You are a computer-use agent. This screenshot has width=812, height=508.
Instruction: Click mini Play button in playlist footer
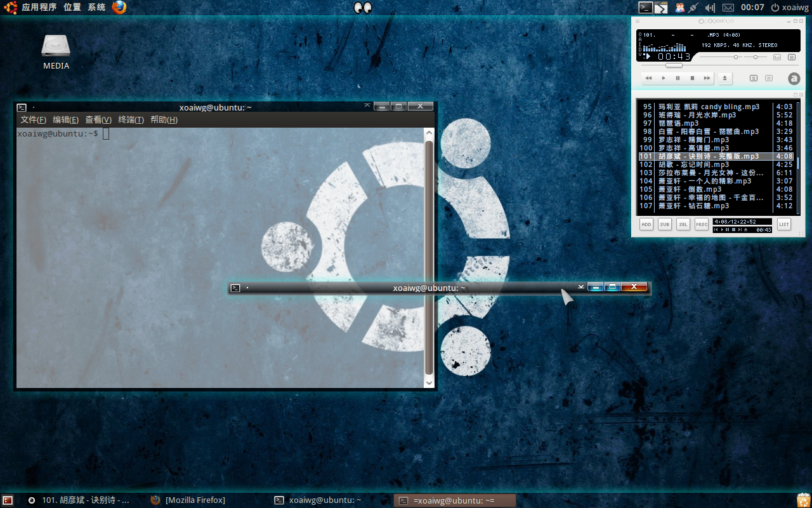722,230
